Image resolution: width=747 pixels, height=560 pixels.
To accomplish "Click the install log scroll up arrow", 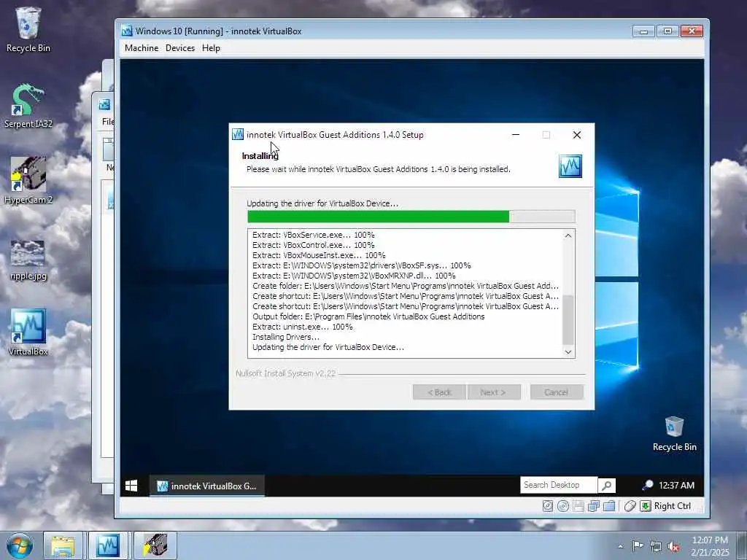I will tap(568, 236).
